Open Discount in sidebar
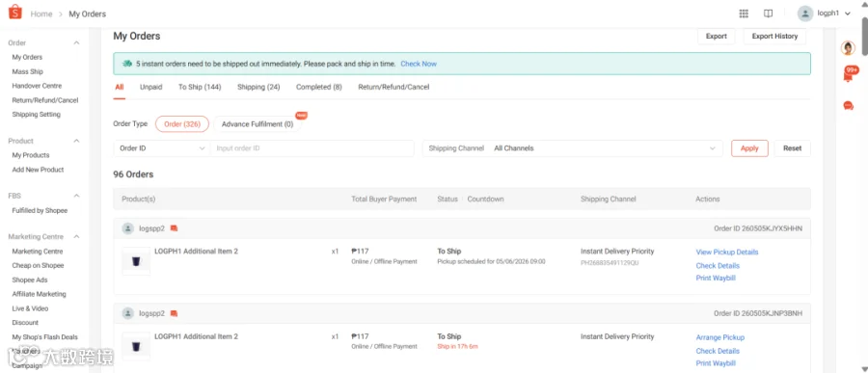Screen dimensions: 868x373 25,323
